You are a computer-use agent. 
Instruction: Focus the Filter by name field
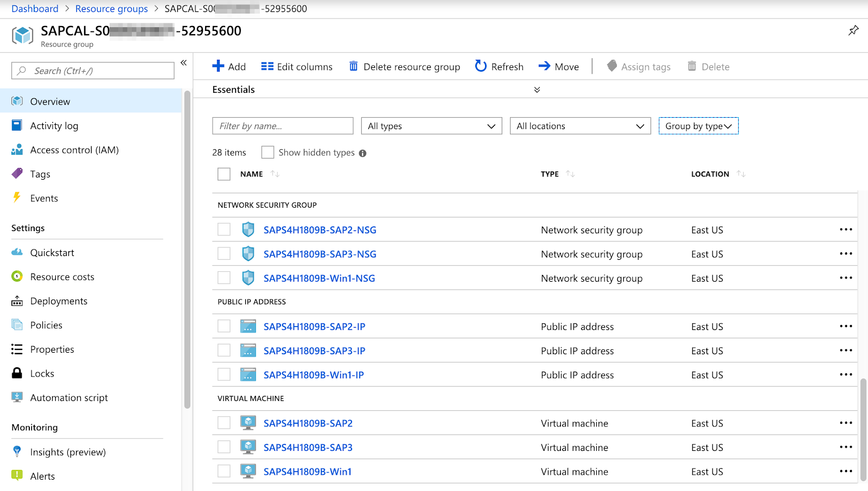[x=283, y=126]
